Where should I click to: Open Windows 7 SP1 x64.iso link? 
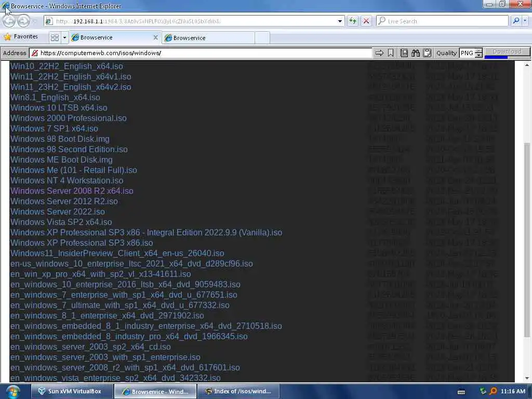tap(54, 129)
